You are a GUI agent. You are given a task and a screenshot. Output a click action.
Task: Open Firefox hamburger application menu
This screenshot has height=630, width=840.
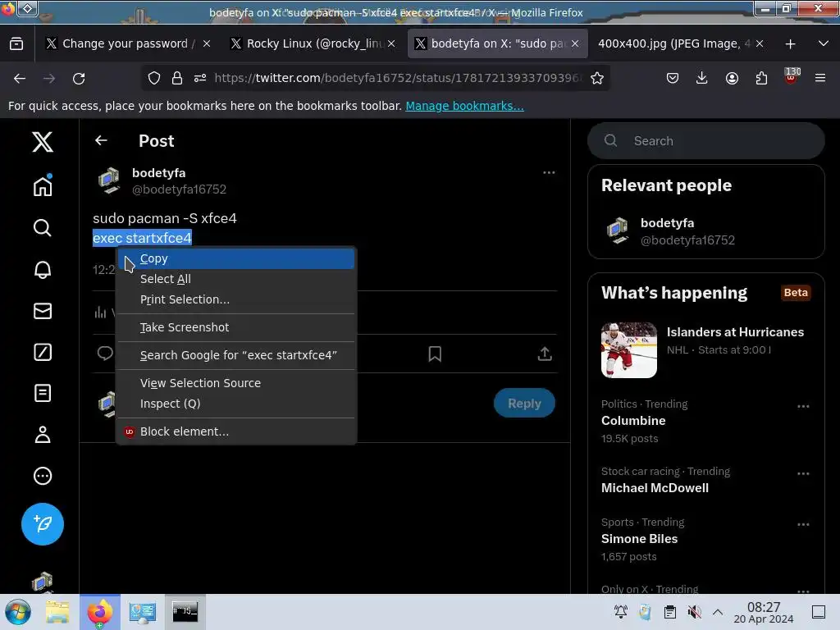click(x=820, y=78)
